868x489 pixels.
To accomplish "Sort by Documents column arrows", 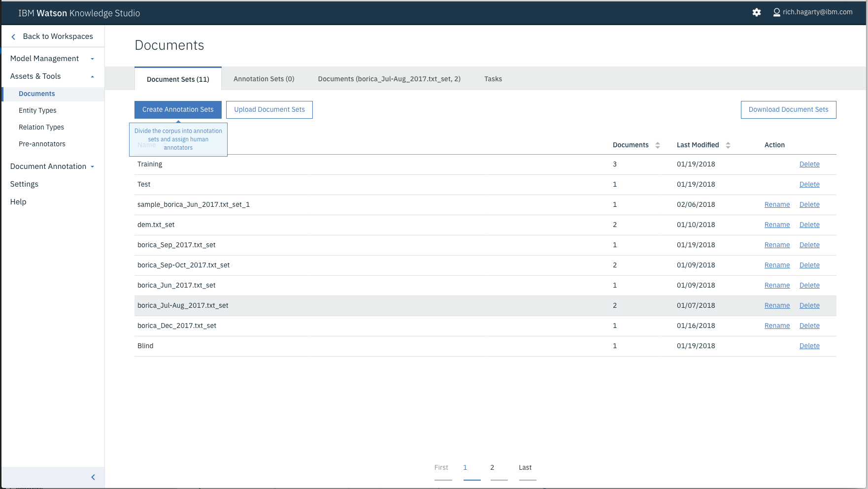I will click(658, 145).
